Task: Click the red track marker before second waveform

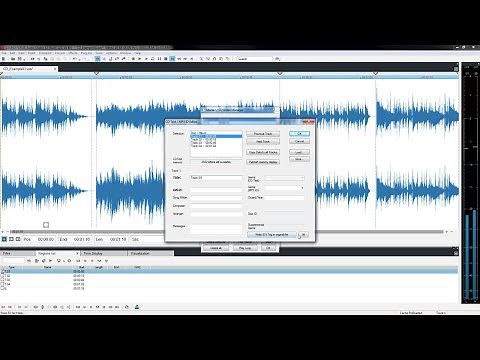Action: click(x=97, y=73)
